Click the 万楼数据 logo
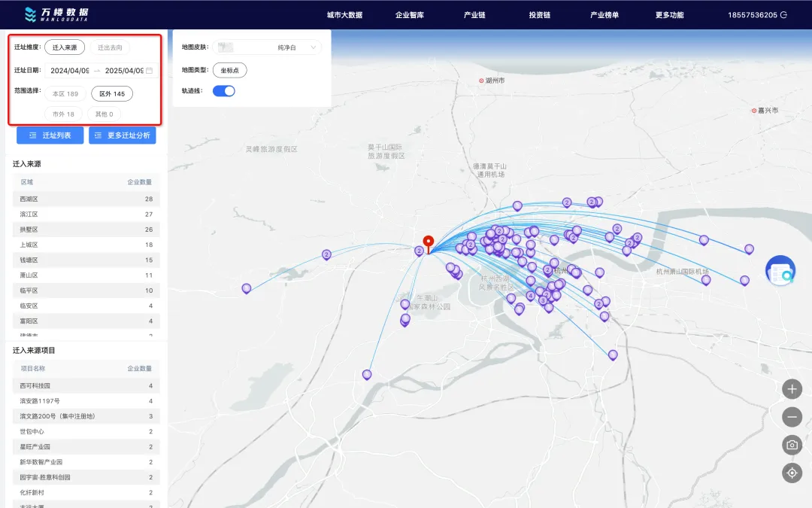Screen dimensions: 812x508 [x=56, y=14]
